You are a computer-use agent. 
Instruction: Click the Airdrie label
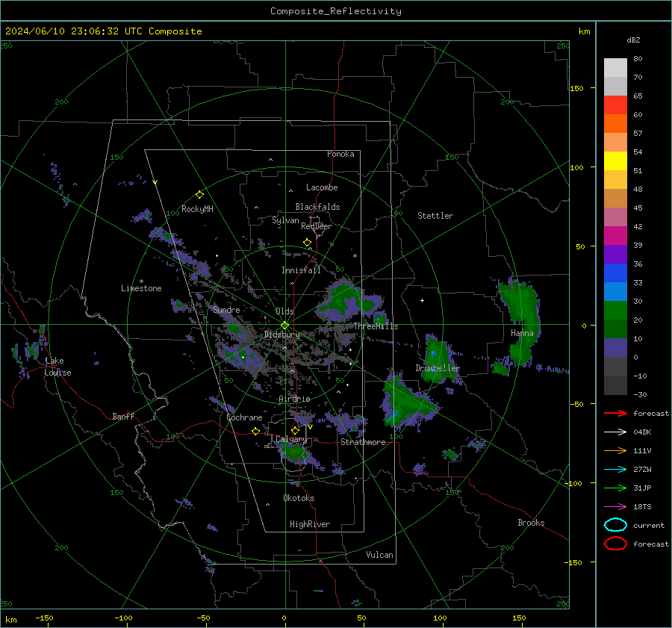click(294, 399)
